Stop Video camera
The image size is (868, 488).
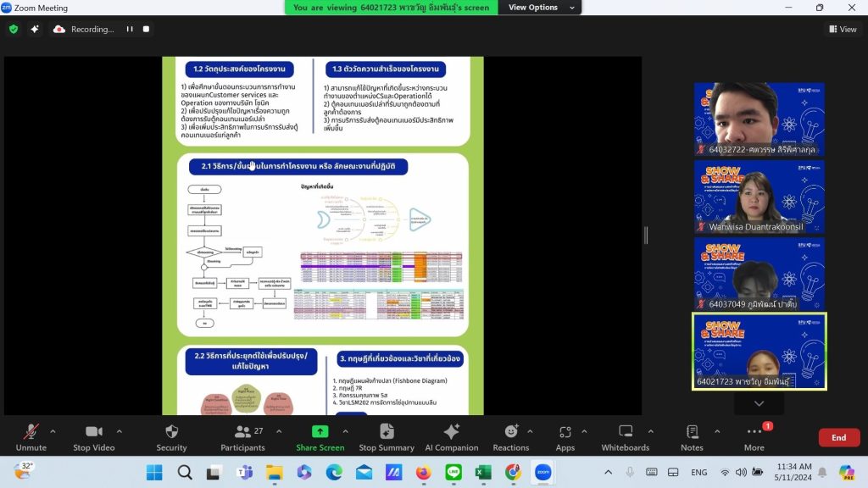point(94,438)
